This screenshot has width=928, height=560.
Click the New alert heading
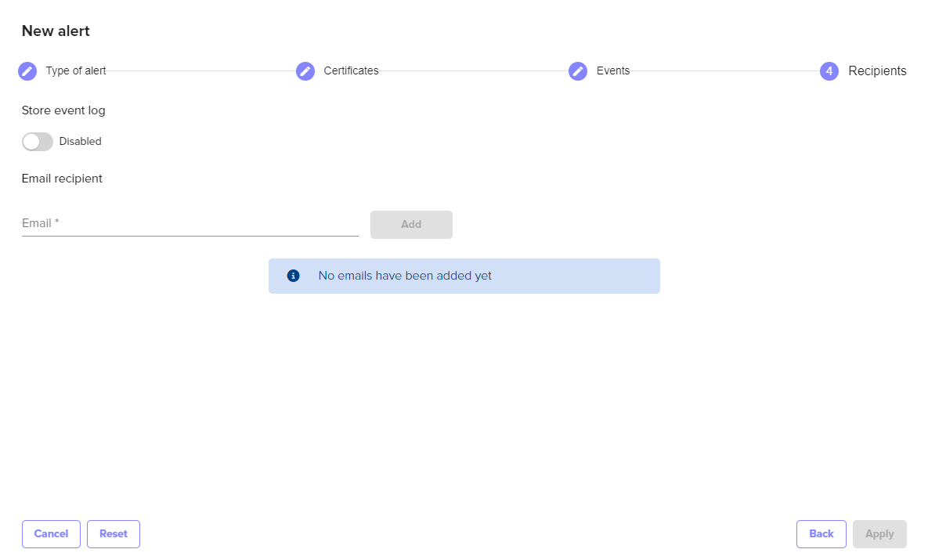56,31
